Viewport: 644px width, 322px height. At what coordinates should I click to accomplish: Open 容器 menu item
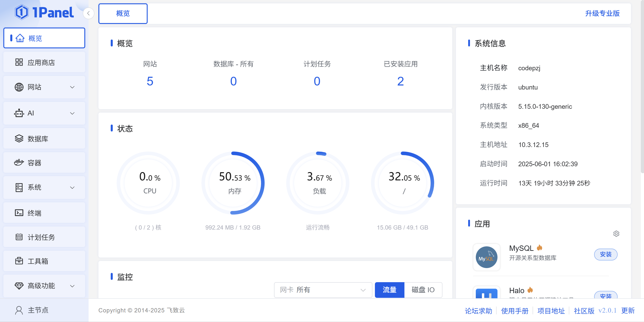coord(44,163)
